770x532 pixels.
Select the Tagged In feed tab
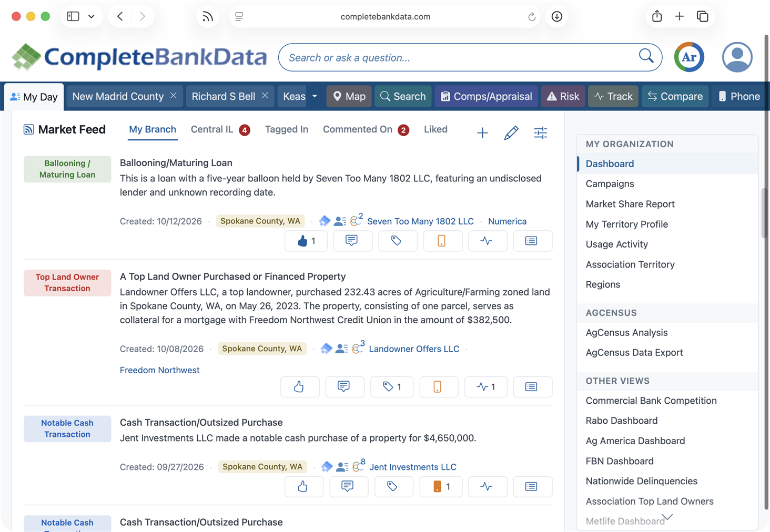tap(287, 129)
